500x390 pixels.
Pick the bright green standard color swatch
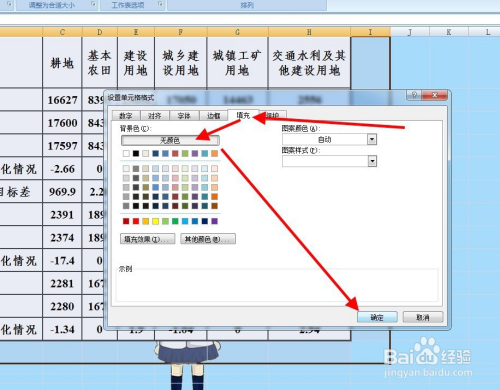point(175,221)
